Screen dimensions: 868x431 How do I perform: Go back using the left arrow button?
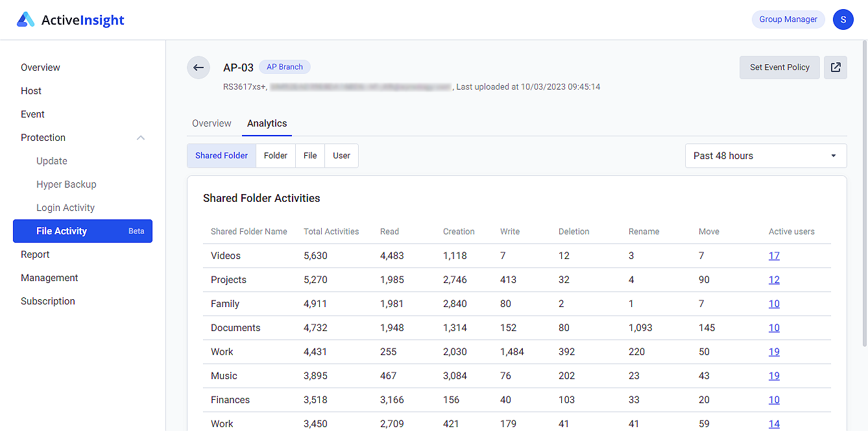[x=199, y=68]
